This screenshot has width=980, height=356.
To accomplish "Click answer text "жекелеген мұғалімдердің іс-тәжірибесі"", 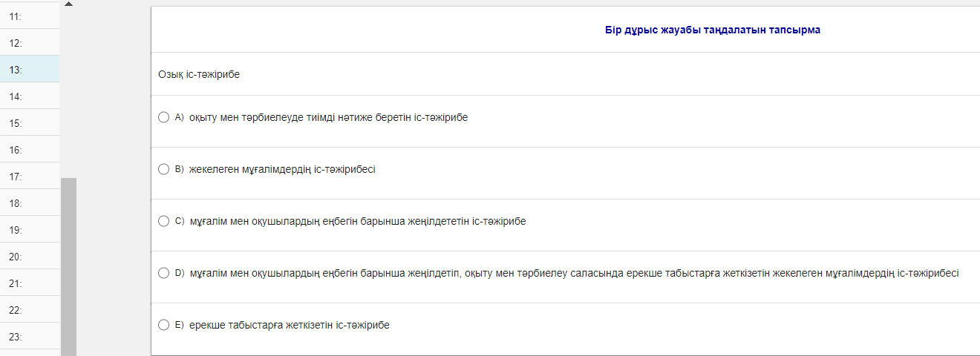I will pyautogui.click(x=282, y=169).
